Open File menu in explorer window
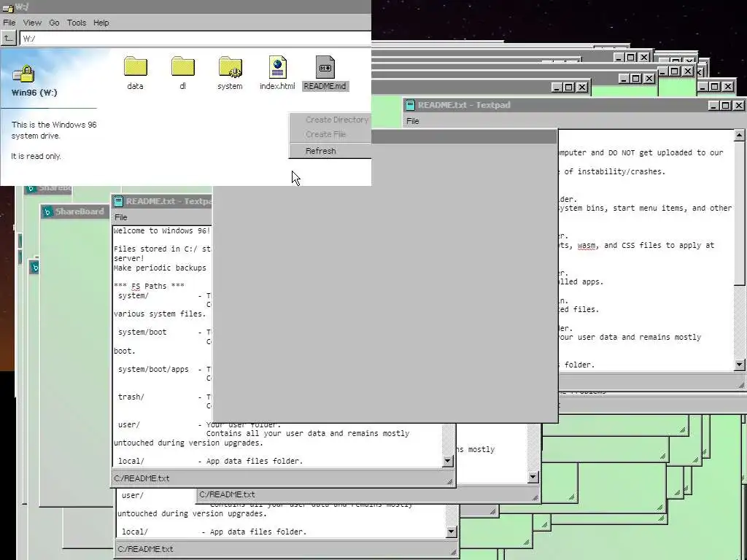This screenshot has height=560, width=747. (9, 23)
